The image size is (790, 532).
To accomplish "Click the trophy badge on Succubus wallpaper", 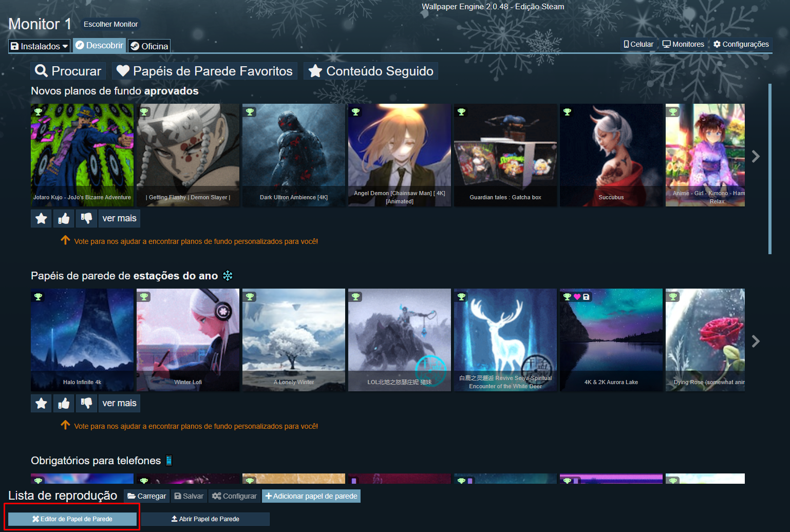I will [568, 111].
